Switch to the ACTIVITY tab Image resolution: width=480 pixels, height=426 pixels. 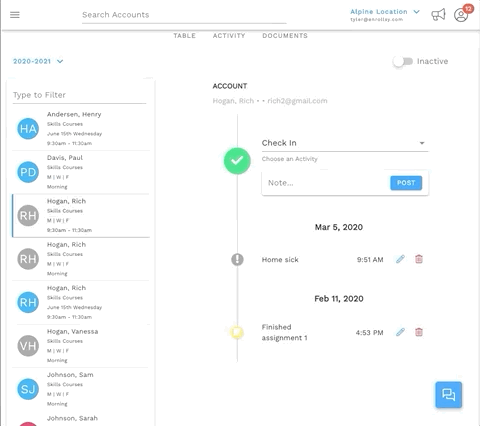click(229, 36)
